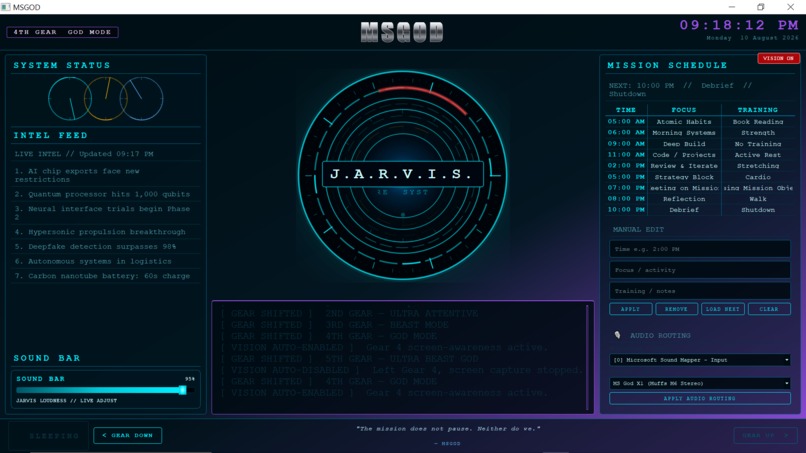The height and width of the screenshot is (453, 806).
Task: Click the log console vertical scrollbar
Action: [587, 357]
